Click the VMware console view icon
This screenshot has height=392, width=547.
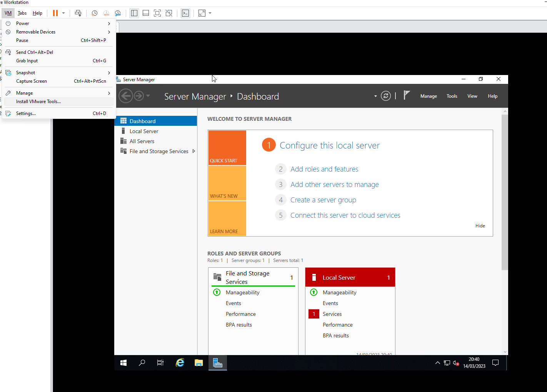[185, 13]
